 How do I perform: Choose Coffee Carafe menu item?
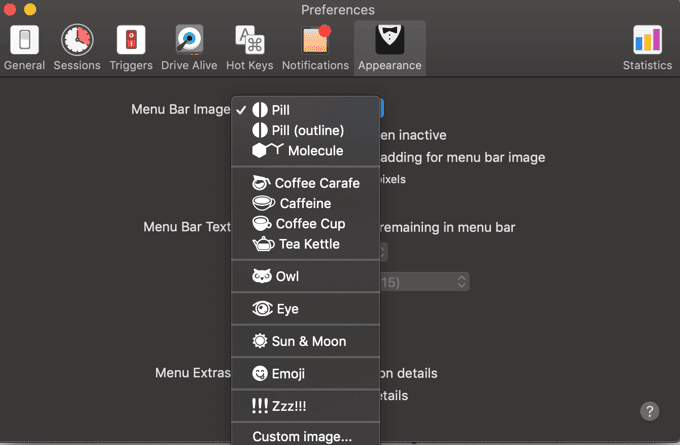coord(306,183)
